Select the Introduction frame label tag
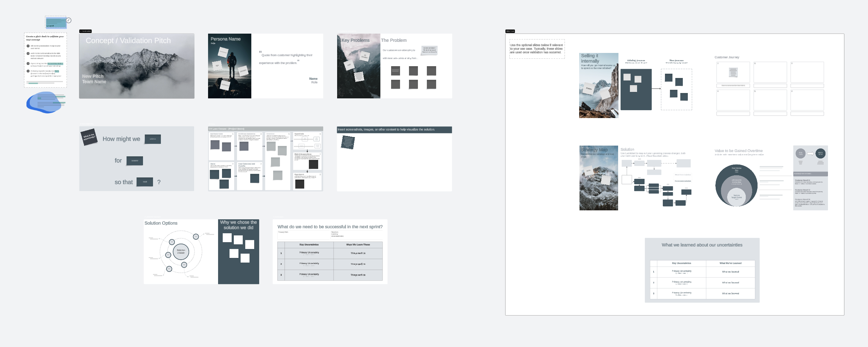This screenshot has height=347, width=868. tap(85, 31)
